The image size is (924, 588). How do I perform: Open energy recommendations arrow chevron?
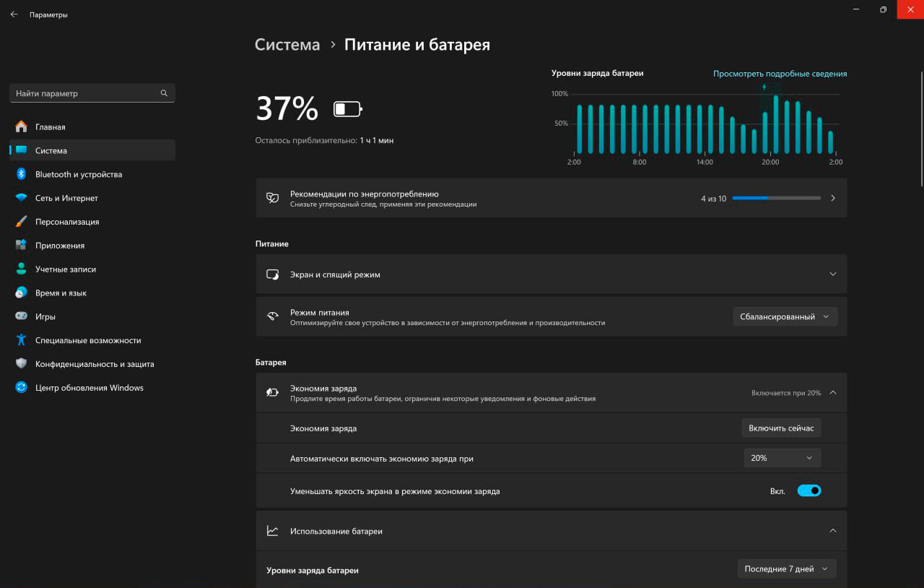pos(833,198)
